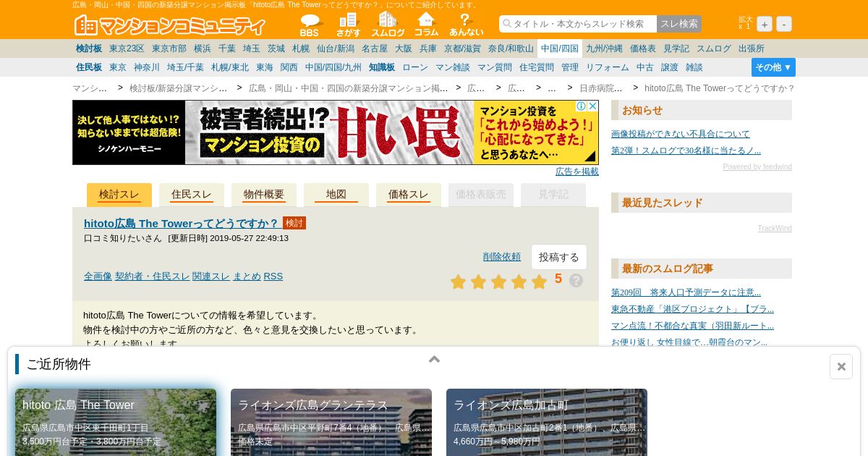Select 札幌/東北 in 住民板 menu
868x456 pixels.
pos(230,67)
